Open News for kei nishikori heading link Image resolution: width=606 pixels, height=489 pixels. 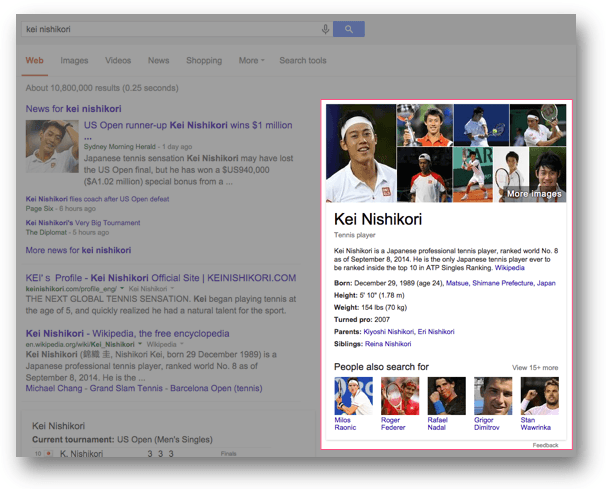coord(73,109)
